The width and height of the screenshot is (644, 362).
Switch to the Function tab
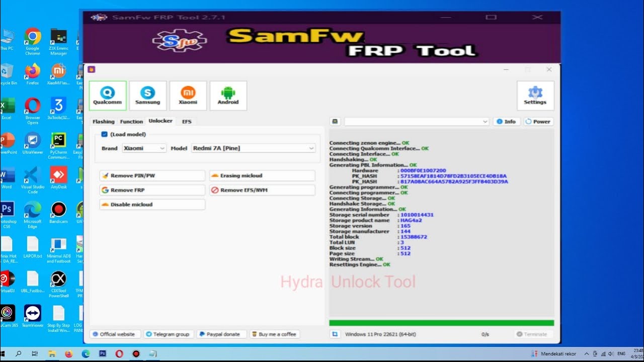[131, 121]
